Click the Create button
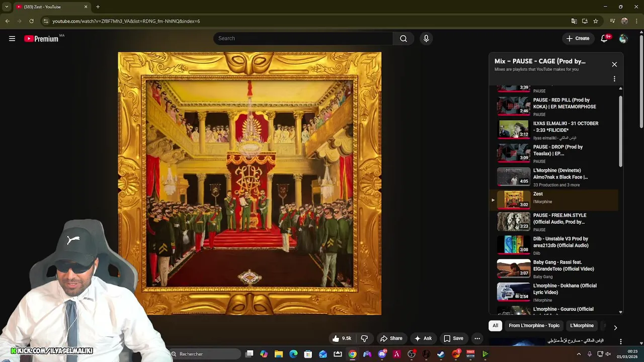 578,39
